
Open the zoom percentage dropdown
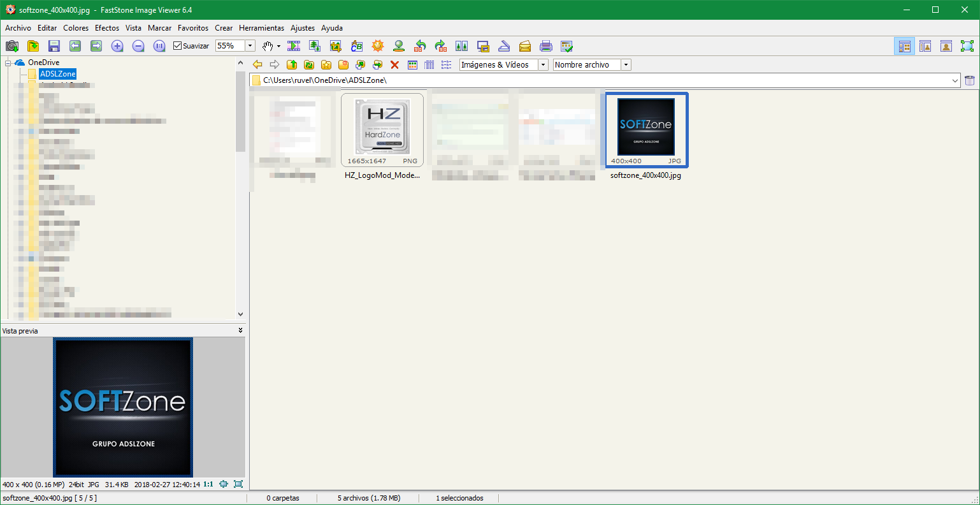click(250, 45)
